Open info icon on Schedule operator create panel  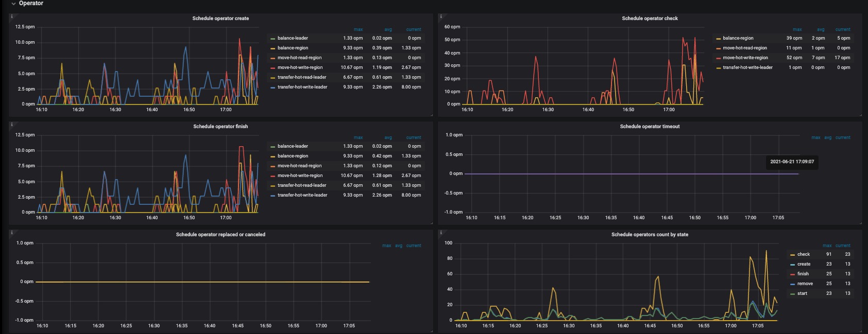[x=12, y=16]
